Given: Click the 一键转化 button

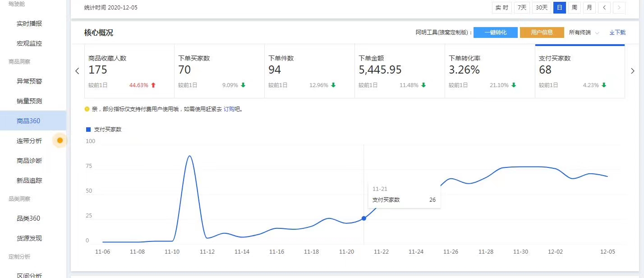Looking at the screenshot, I should [495, 32].
